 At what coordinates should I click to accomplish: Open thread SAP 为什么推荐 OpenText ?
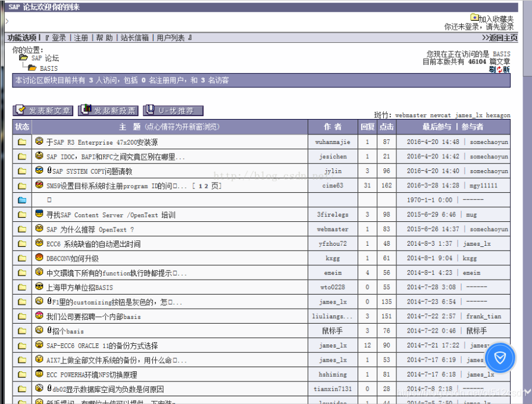point(90,230)
